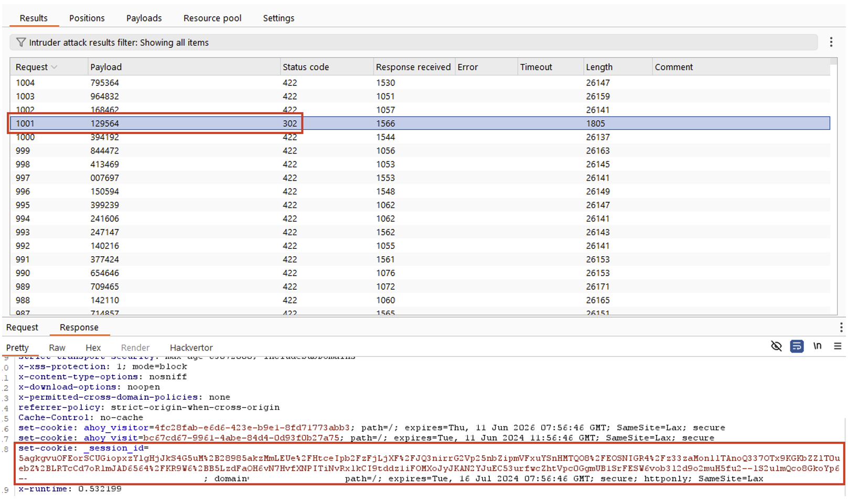
Task: Sort results by Length column header
Action: tap(599, 67)
